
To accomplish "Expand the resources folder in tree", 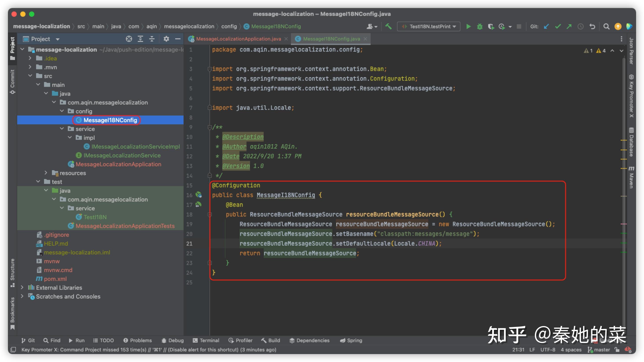I will pos(46,173).
